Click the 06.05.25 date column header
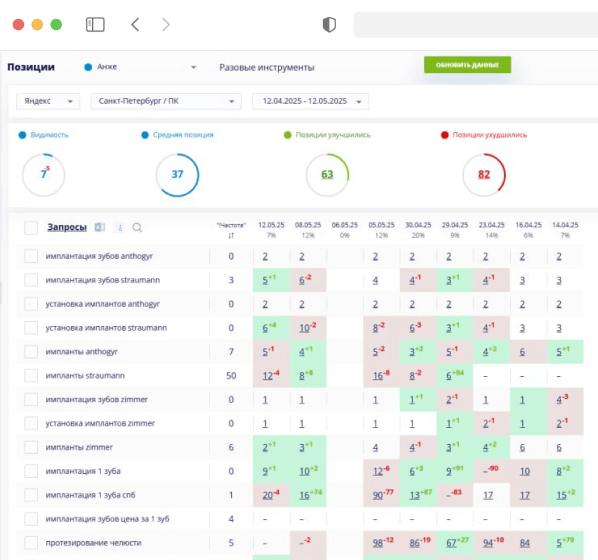The height and width of the screenshot is (560, 598). click(x=345, y=225)
